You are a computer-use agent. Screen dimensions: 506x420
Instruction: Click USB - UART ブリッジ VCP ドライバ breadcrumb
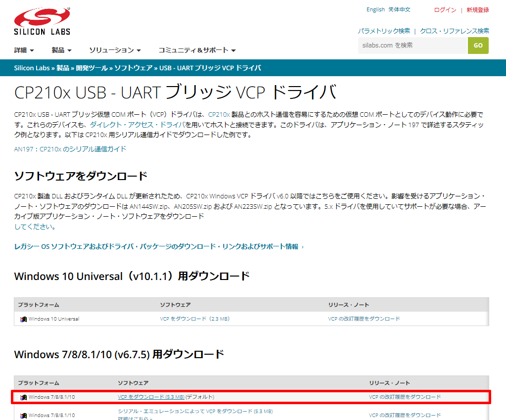coord(210,68)
